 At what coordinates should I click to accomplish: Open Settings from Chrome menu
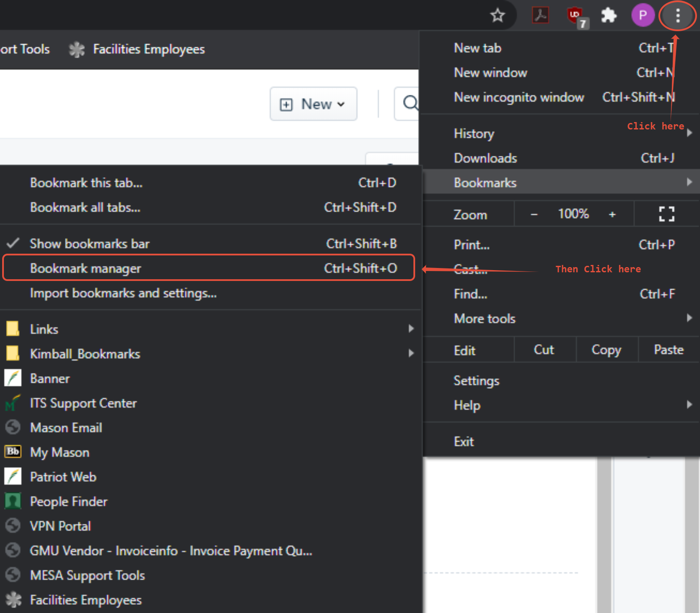point(561,381)
